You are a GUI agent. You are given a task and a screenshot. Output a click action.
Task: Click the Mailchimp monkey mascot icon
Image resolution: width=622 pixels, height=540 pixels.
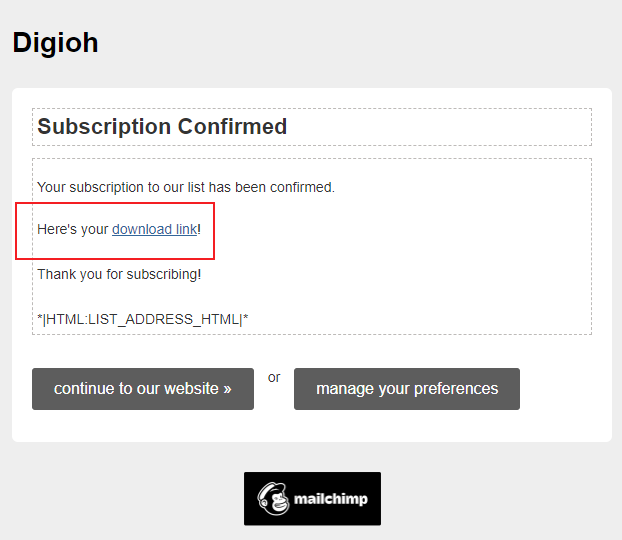coord(272,498)
